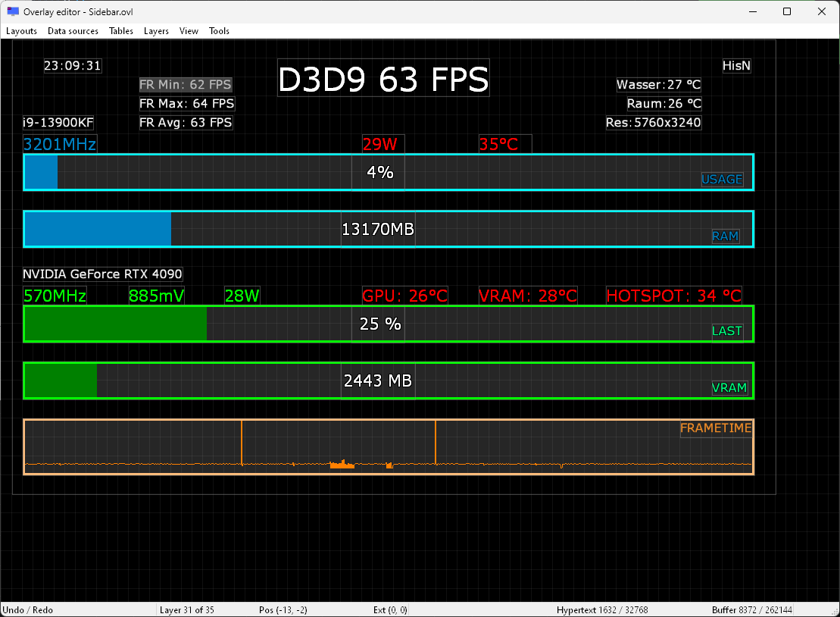Select the 29W CPU power layer
The width and height of the screenshot is (840, 617).
383,144
